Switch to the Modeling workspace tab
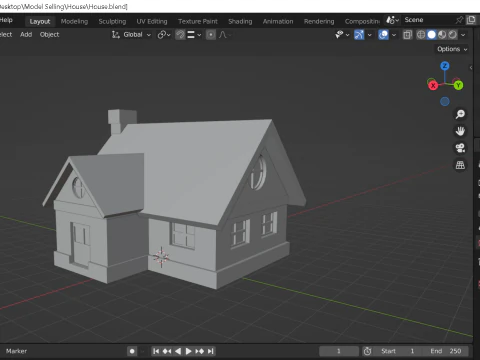The height and width of the screenshot is (360, 480). (74, 21)
